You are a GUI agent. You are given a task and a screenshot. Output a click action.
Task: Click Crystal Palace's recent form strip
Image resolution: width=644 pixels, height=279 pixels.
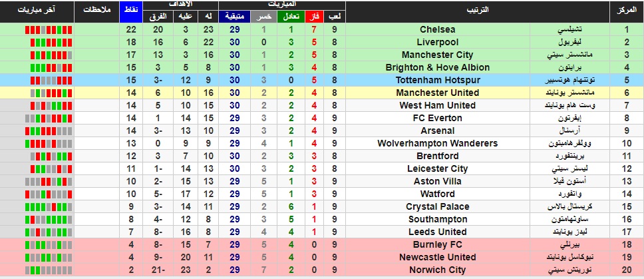click(x=49, y=206)
